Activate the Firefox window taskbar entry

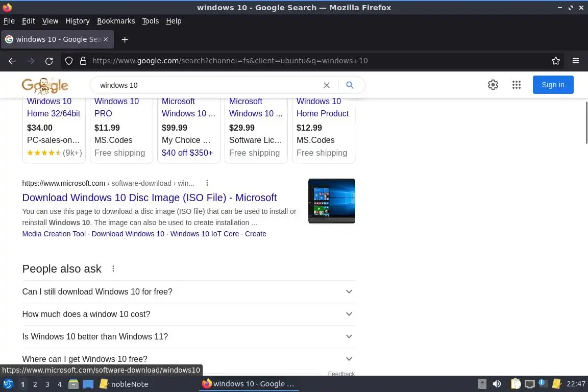pyautogui.click(x=248, y=384)
